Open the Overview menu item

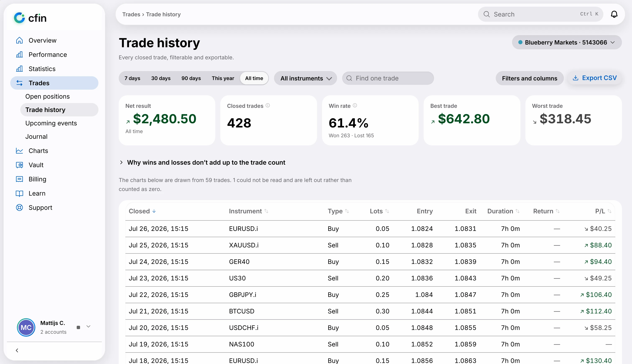tap(54, 40)
